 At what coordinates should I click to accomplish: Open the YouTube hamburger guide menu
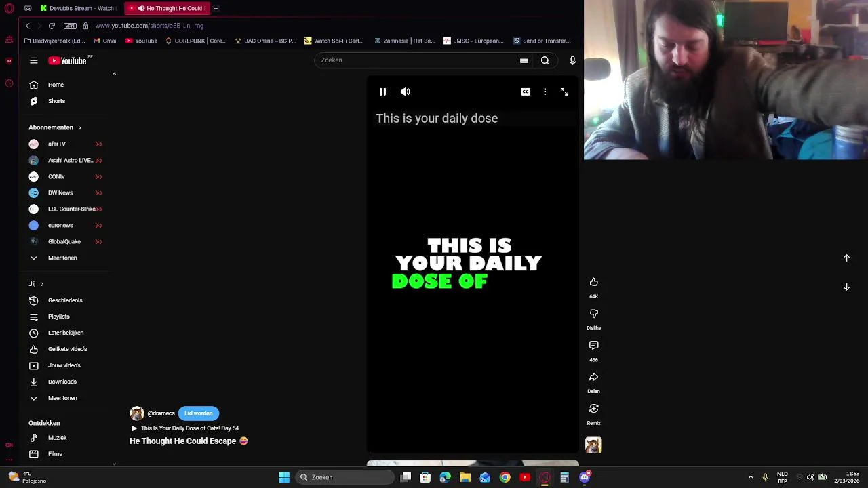coord(33,60)
